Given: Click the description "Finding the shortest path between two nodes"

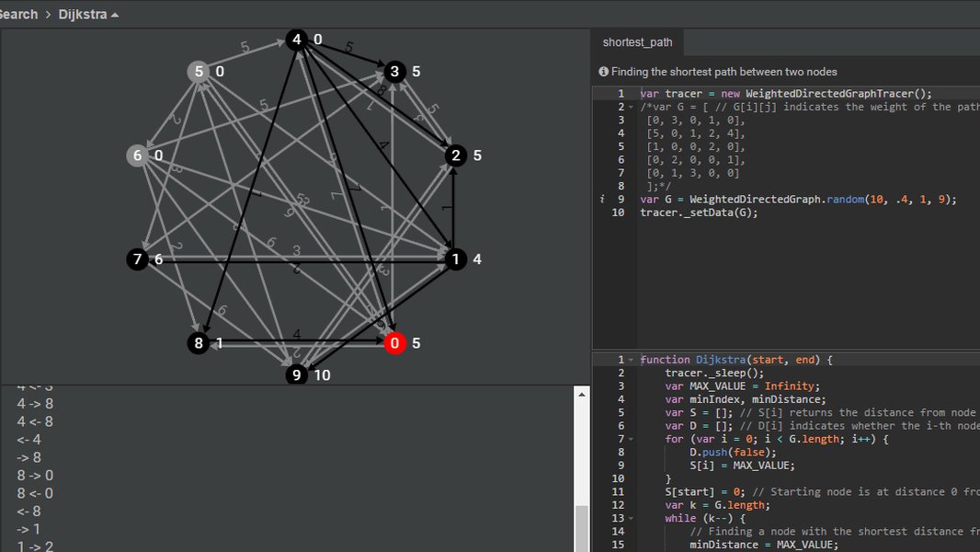Looking at the screenshot, I should (x=724, y=72).
